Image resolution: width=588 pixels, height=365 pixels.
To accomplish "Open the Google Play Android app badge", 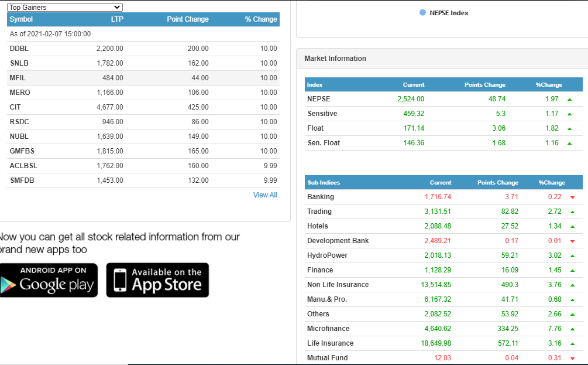I will (49, 280).
